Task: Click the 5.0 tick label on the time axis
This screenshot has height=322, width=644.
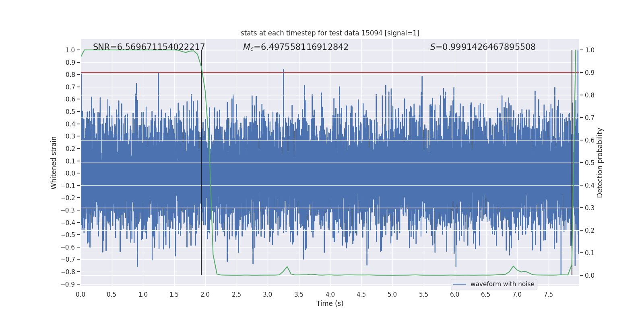Action: [392, 295]
